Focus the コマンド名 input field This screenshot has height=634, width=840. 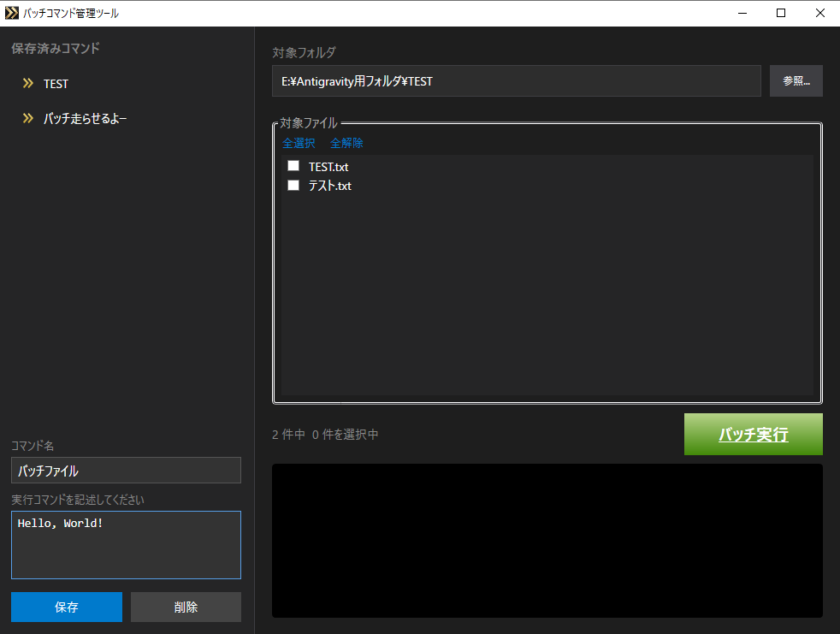pos(126,470)
